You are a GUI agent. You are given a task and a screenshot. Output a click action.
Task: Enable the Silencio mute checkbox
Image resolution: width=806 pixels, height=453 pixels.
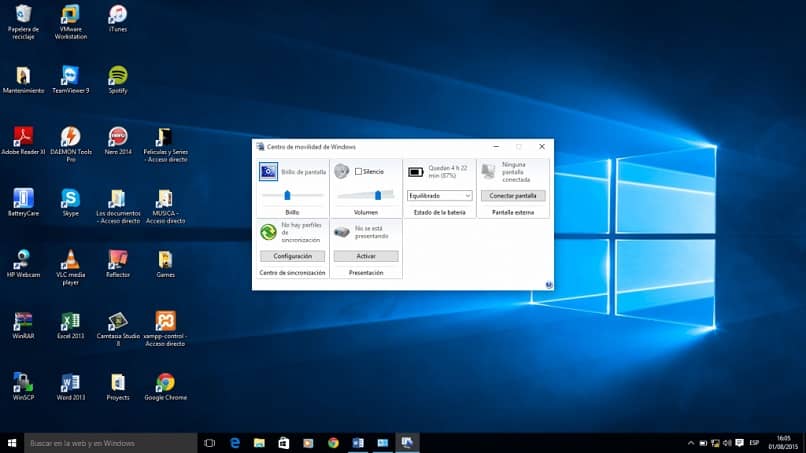(x=359, y=172)
